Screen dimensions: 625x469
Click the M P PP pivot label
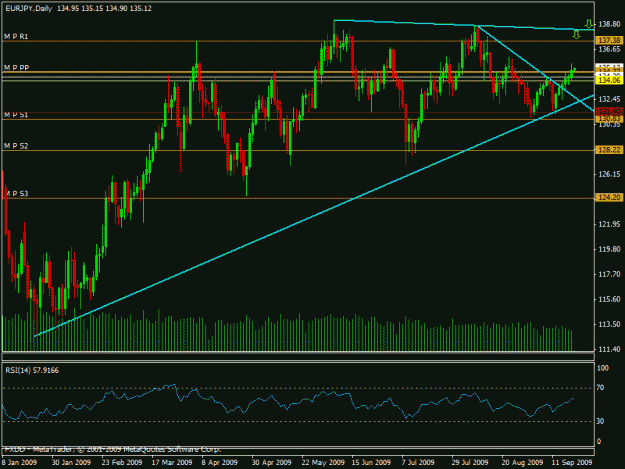click(x=16, y=67)
